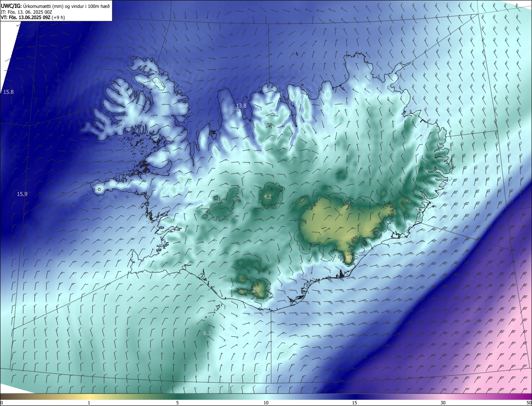Click the 1 tick on the color scale
Screen dimensions: 532x406
point(89,403)
